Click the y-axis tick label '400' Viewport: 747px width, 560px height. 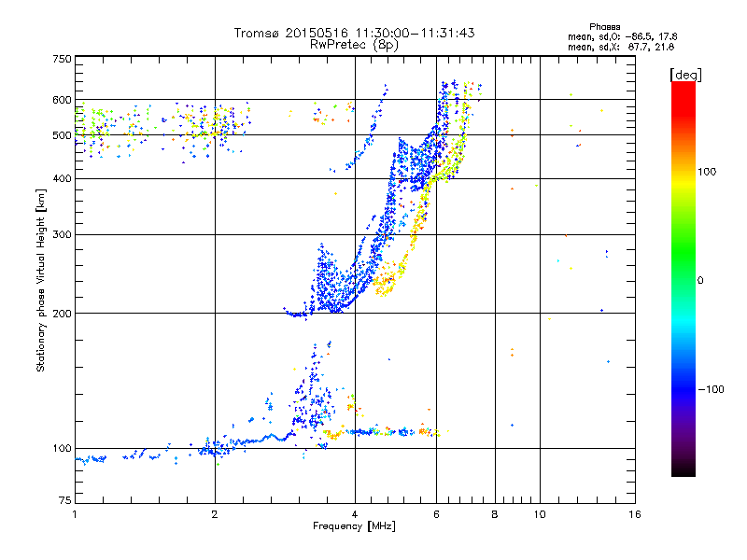click(62, 179)
